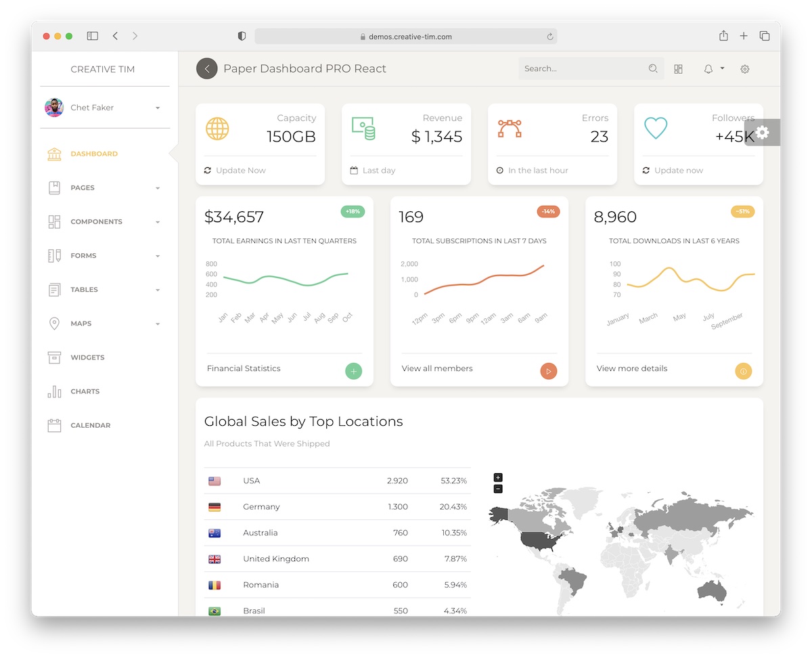The height and width of the screenshot is (658, 812).
Task: Click View all members link
Action: coord(436,368)
